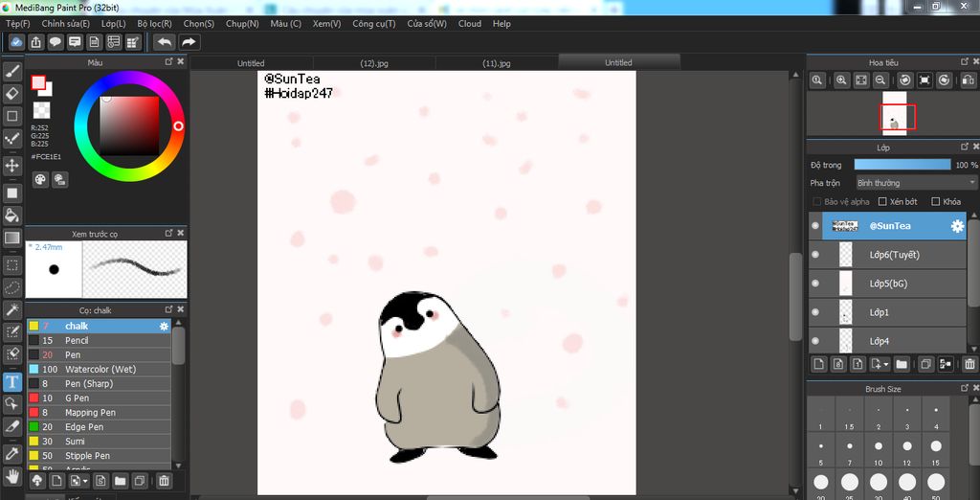This screenshot has width=980, height=500.
Task: Select the Eyedropper tool
Action: [x=11, y=453]
